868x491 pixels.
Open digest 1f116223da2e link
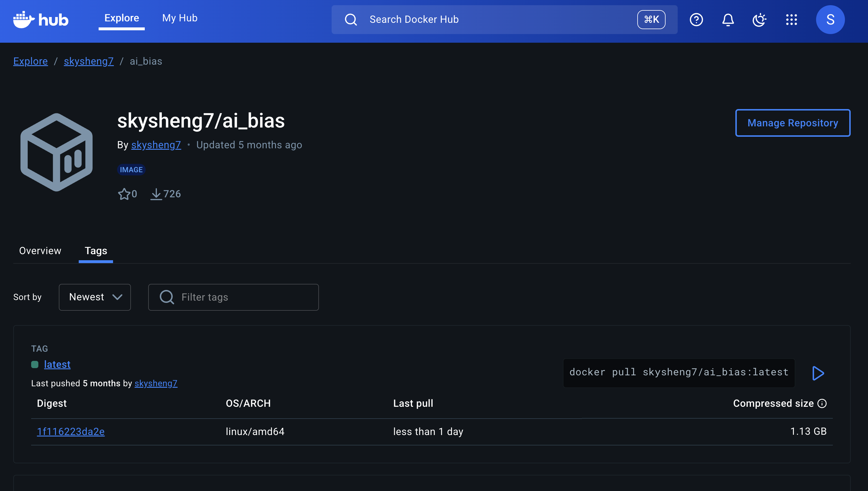(71, 431)
